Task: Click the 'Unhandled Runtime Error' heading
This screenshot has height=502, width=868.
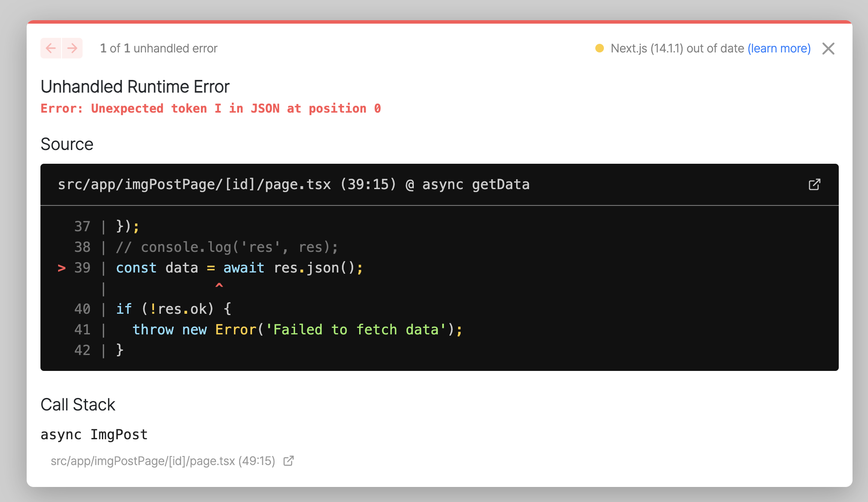Action: tap(135, 87)
